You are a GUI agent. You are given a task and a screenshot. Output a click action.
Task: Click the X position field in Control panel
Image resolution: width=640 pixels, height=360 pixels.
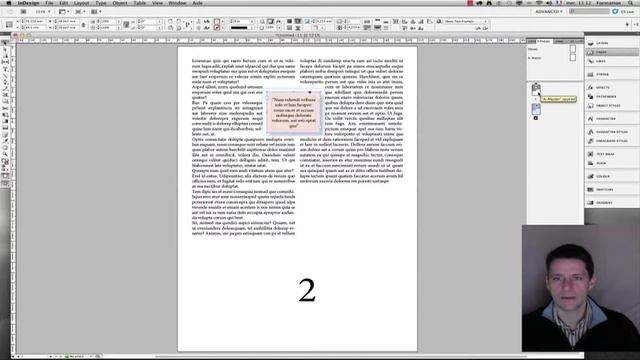34,21
